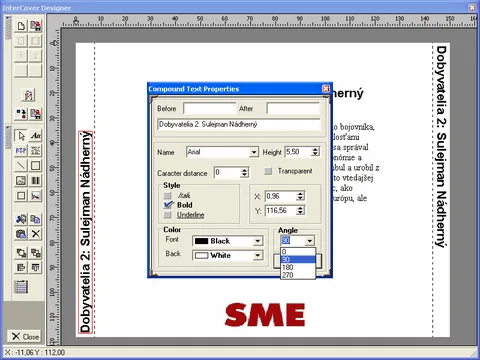
Task: Increase Height with the up spinner
Action: [315, 149]
